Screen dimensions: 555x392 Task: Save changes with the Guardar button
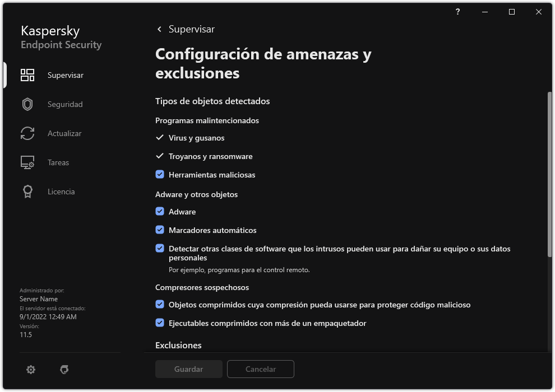click(x=188, y=369)
